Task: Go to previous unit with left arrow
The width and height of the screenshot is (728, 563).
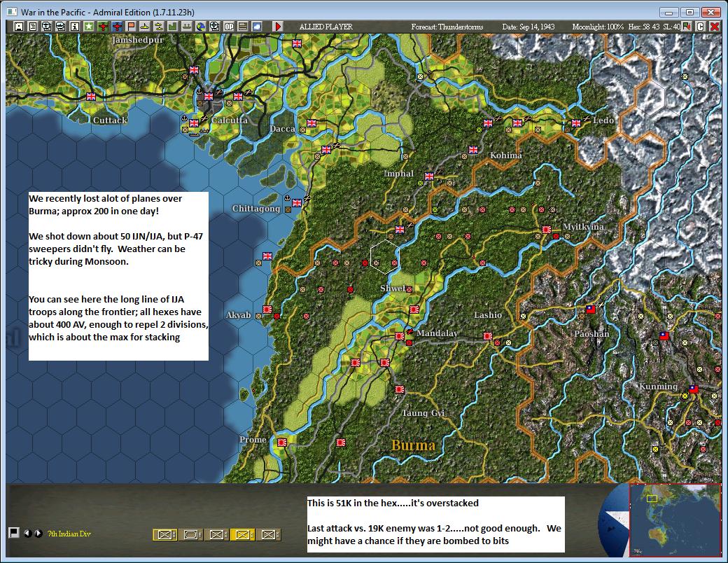Action: (x=28, y=534)
